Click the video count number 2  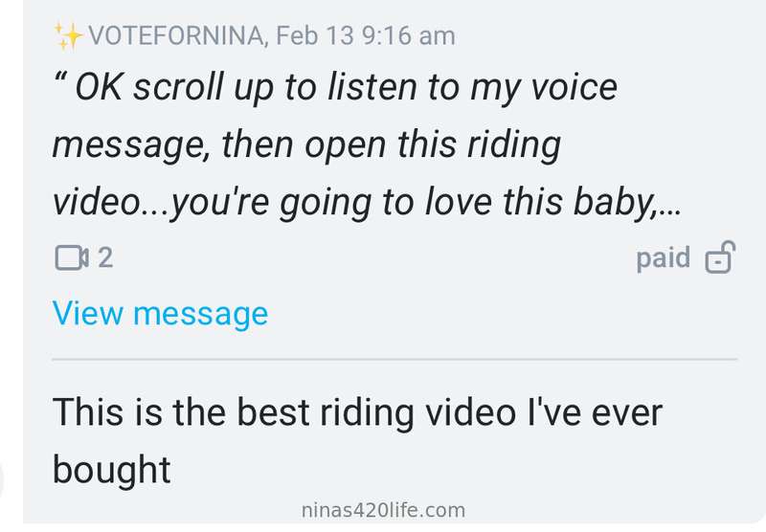tap(105, 257)
